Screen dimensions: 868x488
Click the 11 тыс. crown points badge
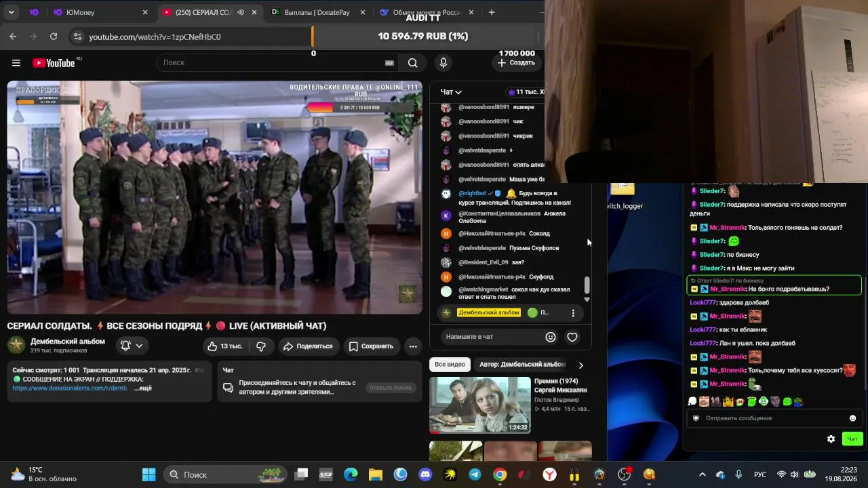pyautogui.click(x=526, y=92)
